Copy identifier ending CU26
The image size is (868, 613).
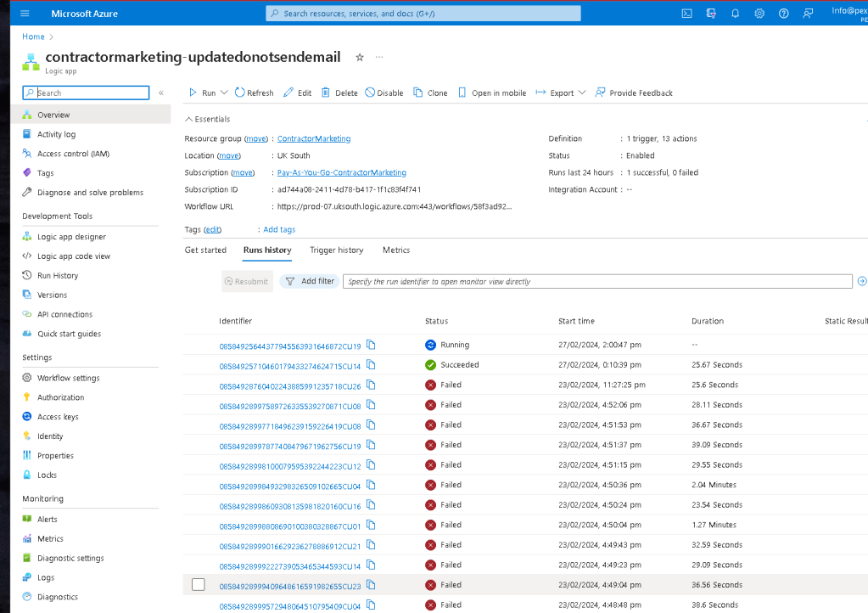pyautogui.click(x=371, y=385)
